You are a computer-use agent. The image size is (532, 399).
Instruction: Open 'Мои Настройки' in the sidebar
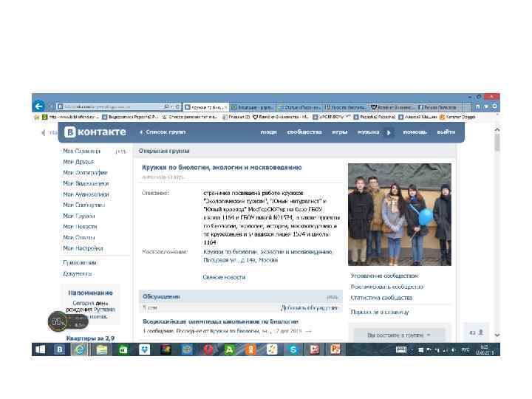(x=83, y=248)
